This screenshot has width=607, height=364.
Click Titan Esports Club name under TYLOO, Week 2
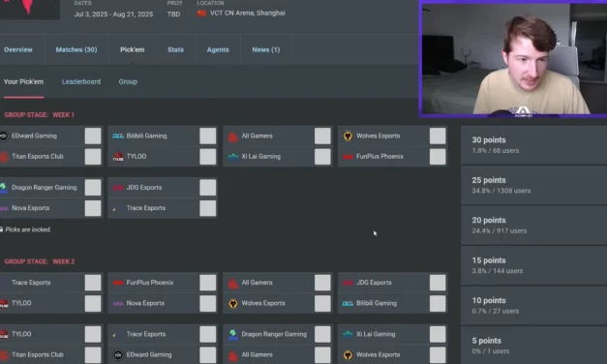click(38, 354)
